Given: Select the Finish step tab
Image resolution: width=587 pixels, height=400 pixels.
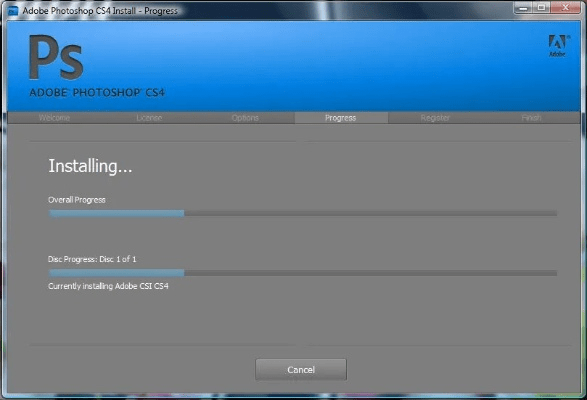Looking at the screenshot, I should pyautogui.click(x=531, y=118).
